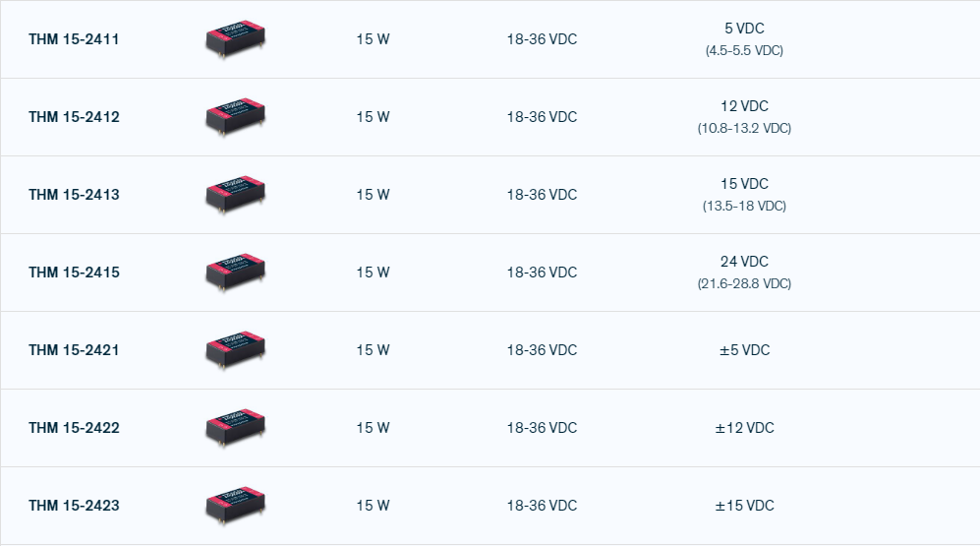
Task: Click the THM 15-2413 product image
Action: click(236, 195)
